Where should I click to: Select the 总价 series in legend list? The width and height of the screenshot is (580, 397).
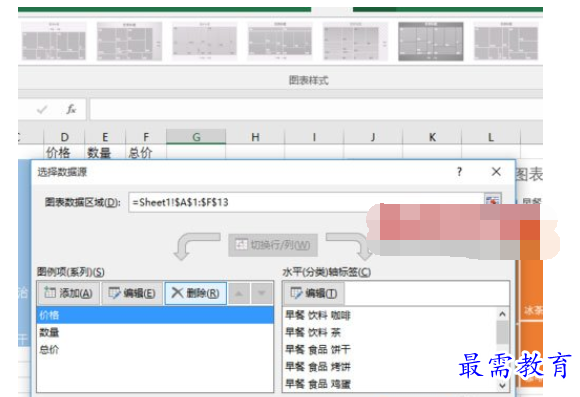click(x=155, y=349)
